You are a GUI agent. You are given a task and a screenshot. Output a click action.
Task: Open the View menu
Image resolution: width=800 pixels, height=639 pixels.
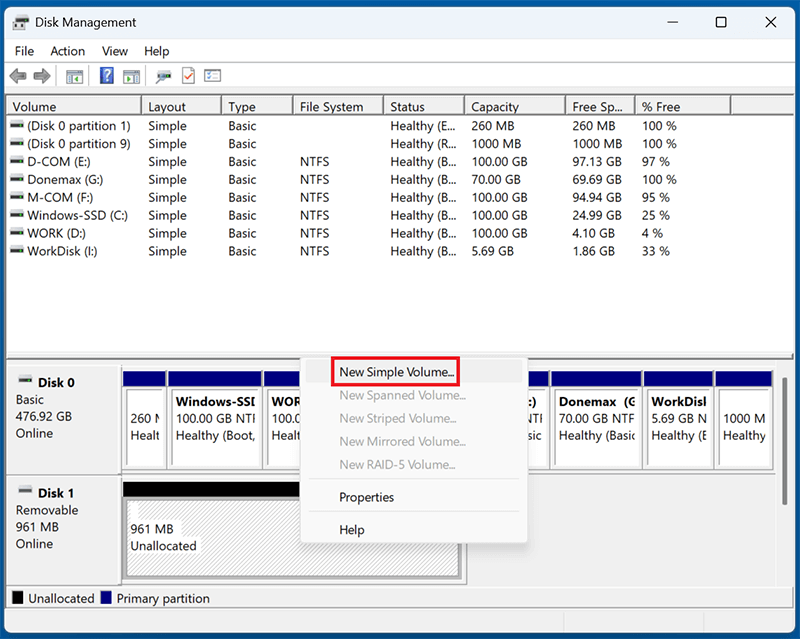(x=115, y=51)
